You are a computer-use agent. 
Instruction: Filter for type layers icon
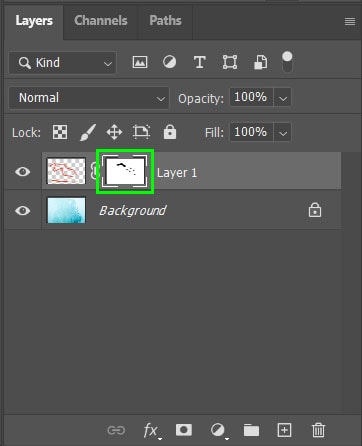click(199, 62)
